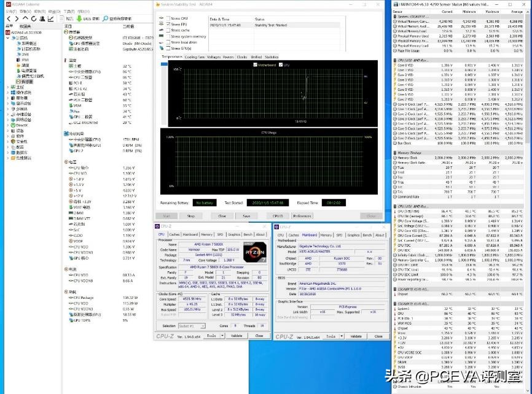
Task: Click the GPU icon beside Stress GPU(s)
Action: (x=162, y=48)
